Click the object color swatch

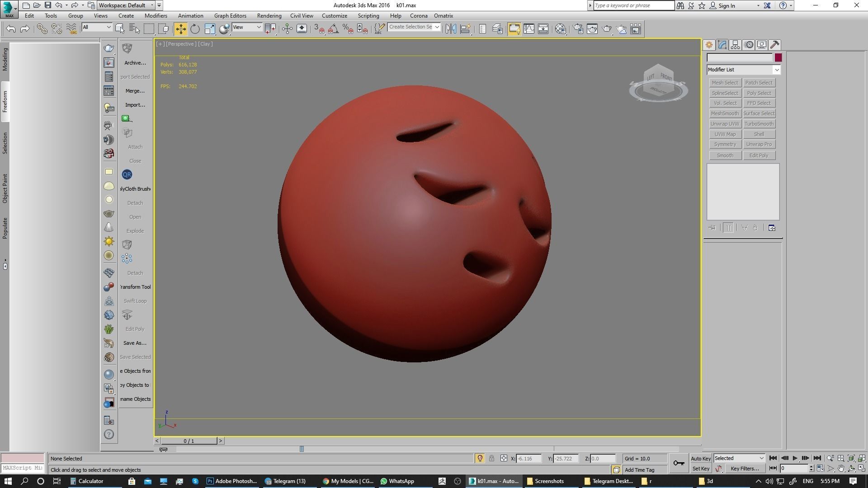(x=778, y=58)
